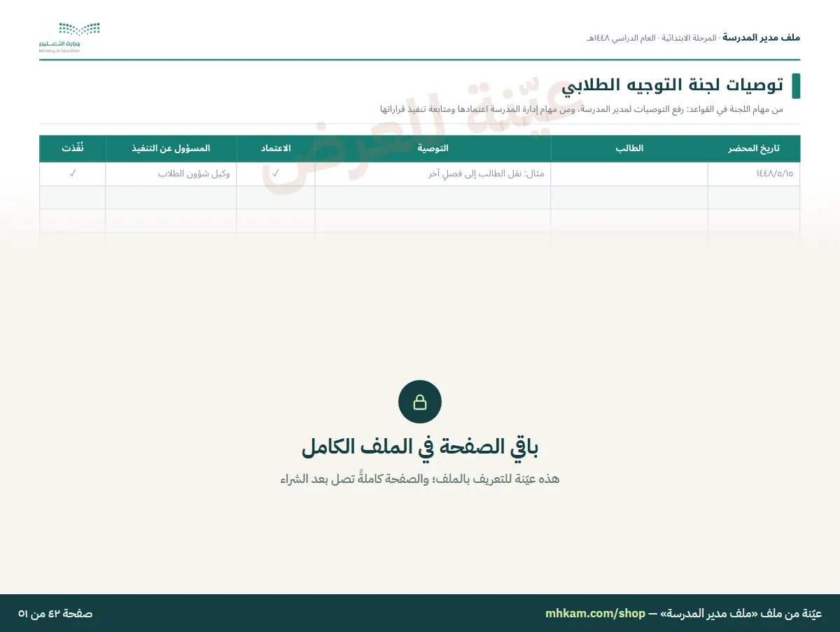Image resolution: width=840 pixels, height=632 pixels.
Task: Click the cell وكيل شؤون الطلاب
Action: point(171,174)
